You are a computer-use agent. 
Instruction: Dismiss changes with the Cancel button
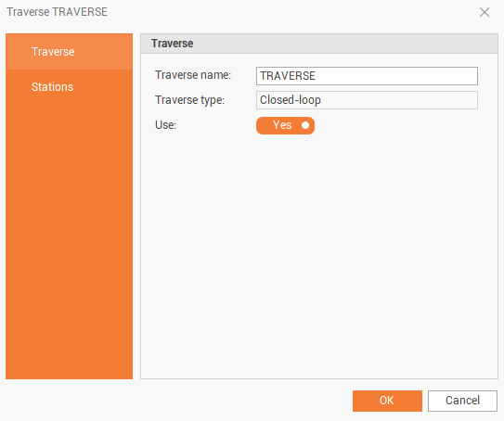(462, 401)
